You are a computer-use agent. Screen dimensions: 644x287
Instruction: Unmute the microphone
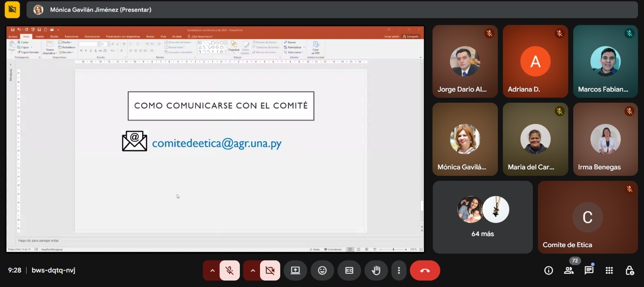point(230,270)
